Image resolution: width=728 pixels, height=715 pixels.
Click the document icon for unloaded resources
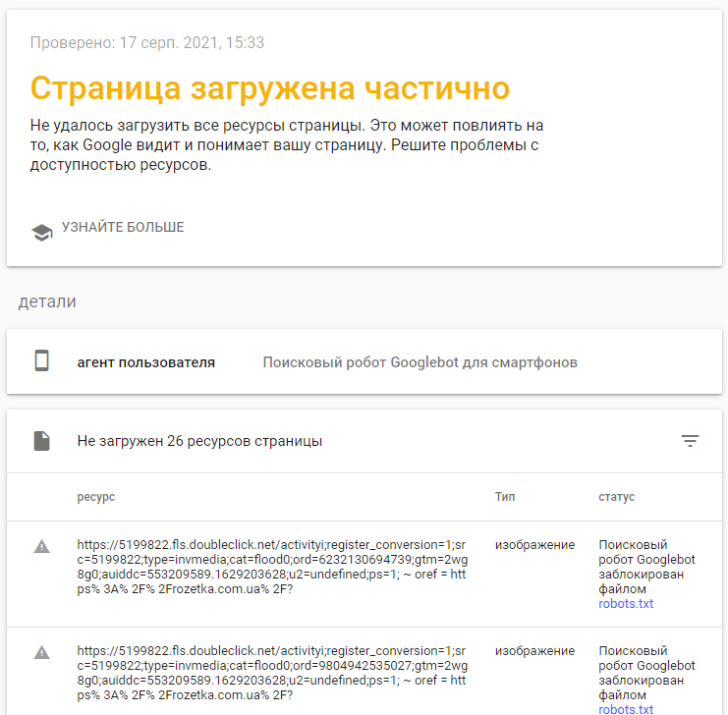point(41,441)
